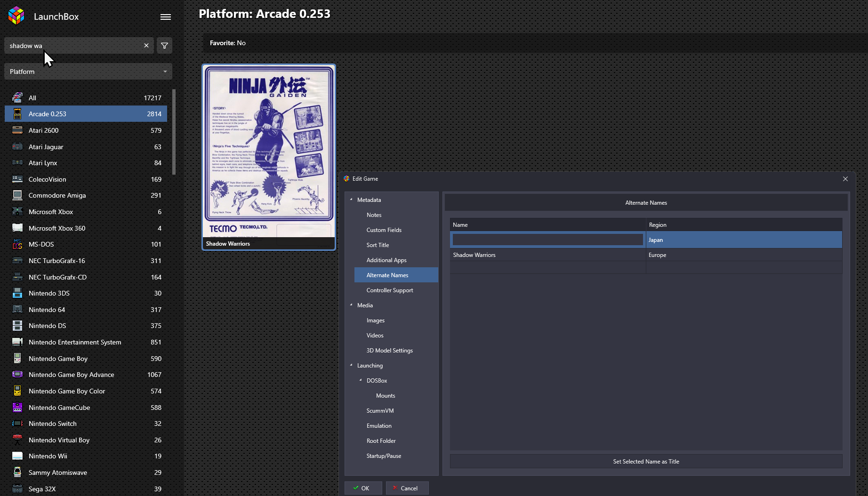Select the Shadow Warriors name cell

548,255
